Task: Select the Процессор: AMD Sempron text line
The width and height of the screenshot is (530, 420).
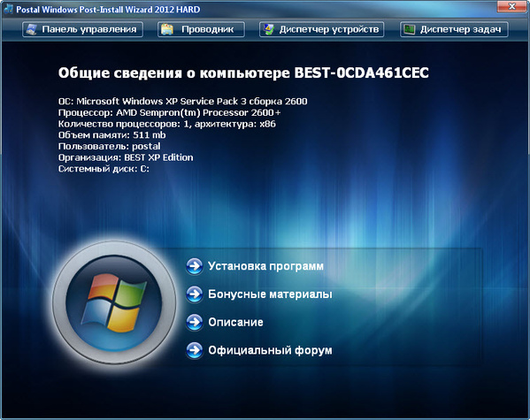Action: (169, 112)
